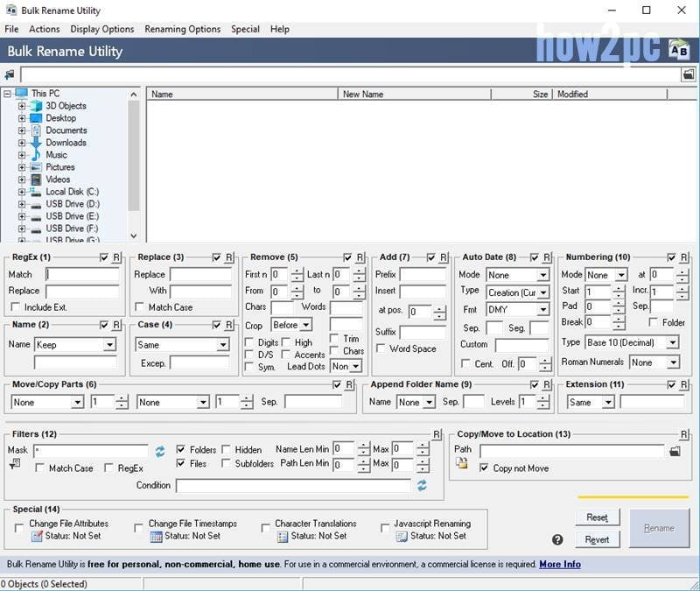Reset the Add (7) panel with R
This screenshot has height=591, width=700.
tap(444, 257)
